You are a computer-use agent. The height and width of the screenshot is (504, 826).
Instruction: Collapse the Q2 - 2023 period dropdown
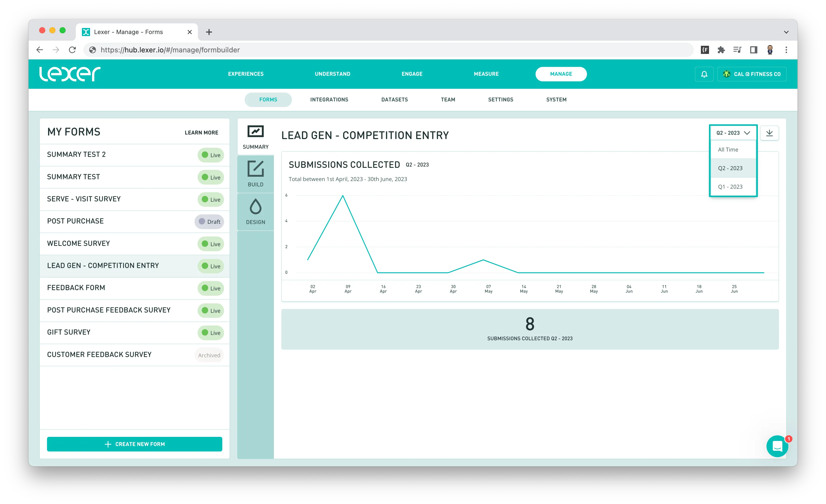[x=733, y=133]
